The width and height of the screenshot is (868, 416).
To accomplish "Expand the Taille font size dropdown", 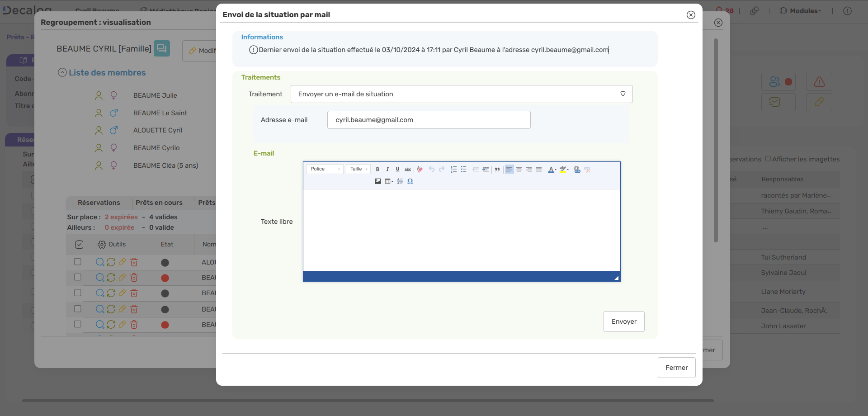I will pos(359,169).
